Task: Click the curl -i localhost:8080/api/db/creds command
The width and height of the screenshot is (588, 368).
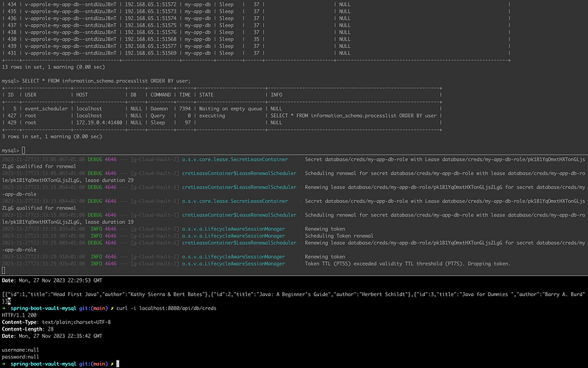Action: 166,308
